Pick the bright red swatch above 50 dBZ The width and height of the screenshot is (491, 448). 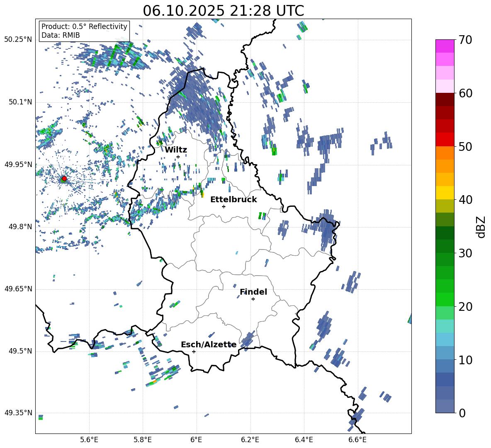click(445, 139)
